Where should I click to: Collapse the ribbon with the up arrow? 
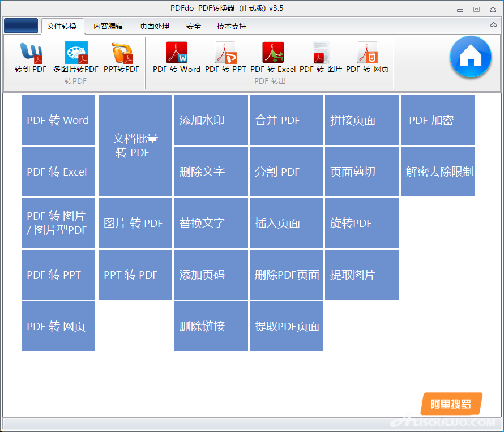493,24
